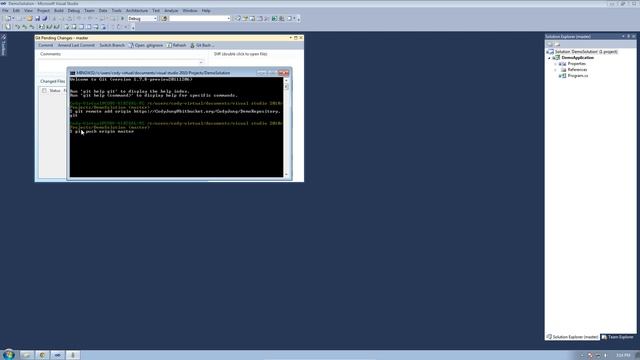Open the Toolbox side tab

(3, 45)
